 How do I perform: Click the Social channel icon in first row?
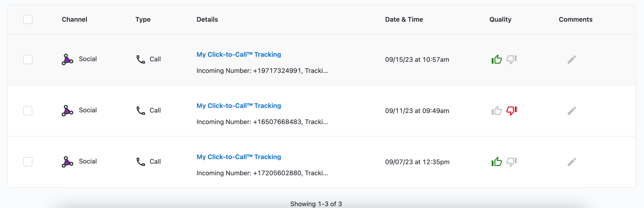[67, 59]
